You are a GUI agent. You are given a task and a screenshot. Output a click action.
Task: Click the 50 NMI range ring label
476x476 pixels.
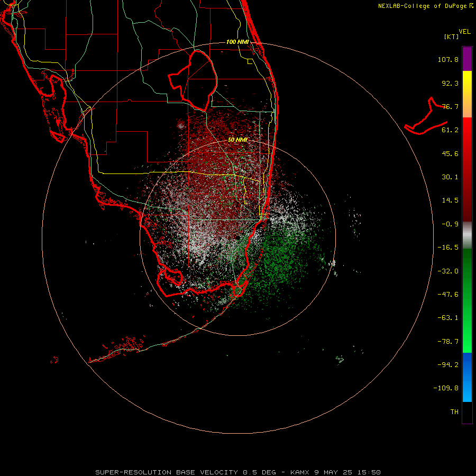click(x=237, y=140)
